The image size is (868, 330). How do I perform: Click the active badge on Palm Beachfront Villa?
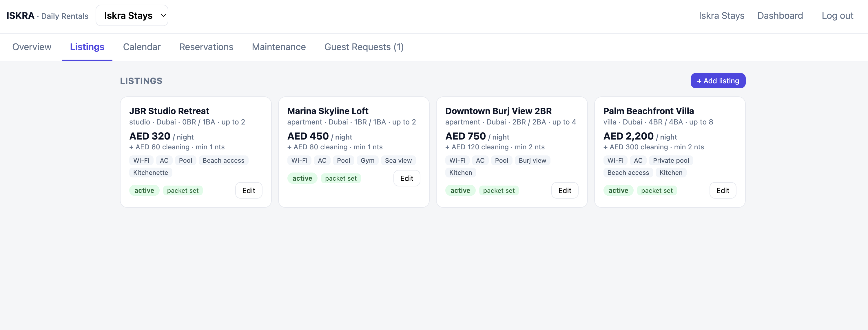618,190
